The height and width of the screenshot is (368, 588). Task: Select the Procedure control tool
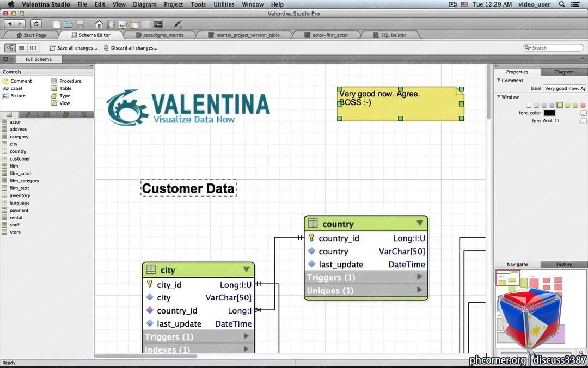[66, 81]
